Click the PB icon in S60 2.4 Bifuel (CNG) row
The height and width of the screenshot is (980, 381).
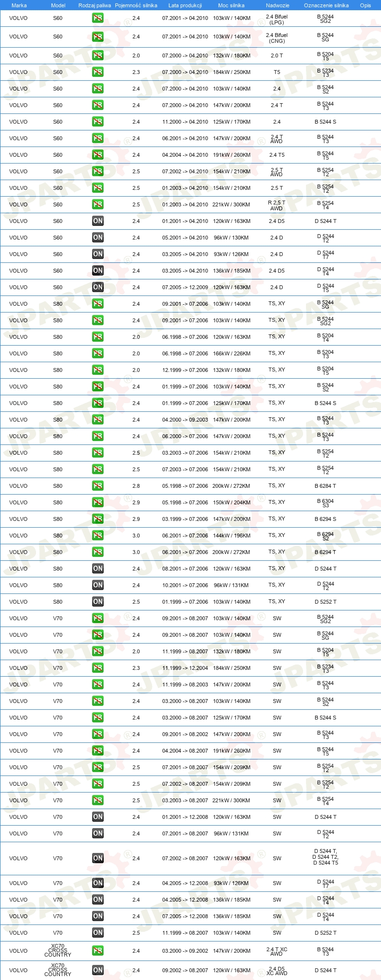[98, 37]
